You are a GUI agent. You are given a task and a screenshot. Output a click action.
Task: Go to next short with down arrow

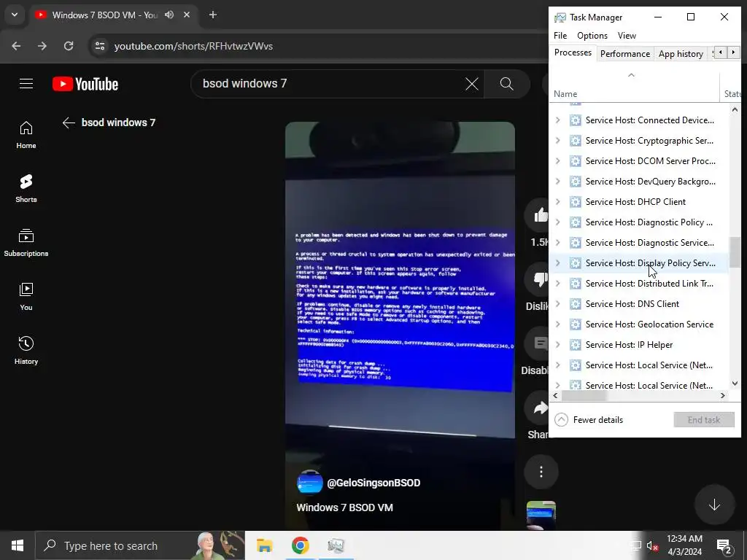[714, 505]
